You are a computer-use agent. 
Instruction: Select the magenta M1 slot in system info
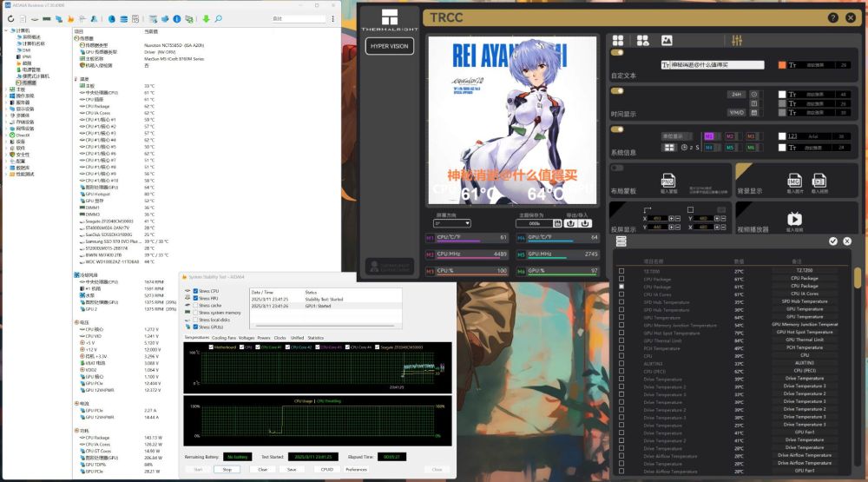pyautogui.click(x=709, y=136)
